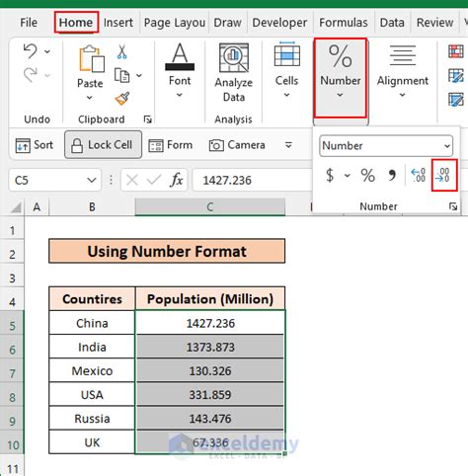Click the formula bar showing 1427.236
The image size is (468, 476).
pos(252,180)
